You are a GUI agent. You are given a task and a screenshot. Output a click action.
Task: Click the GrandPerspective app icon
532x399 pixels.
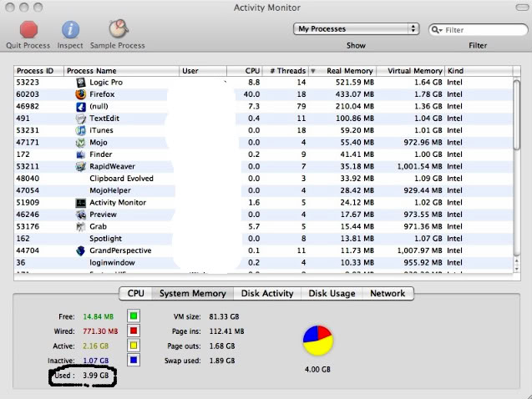pyautogui.click(x=81, y=251)
